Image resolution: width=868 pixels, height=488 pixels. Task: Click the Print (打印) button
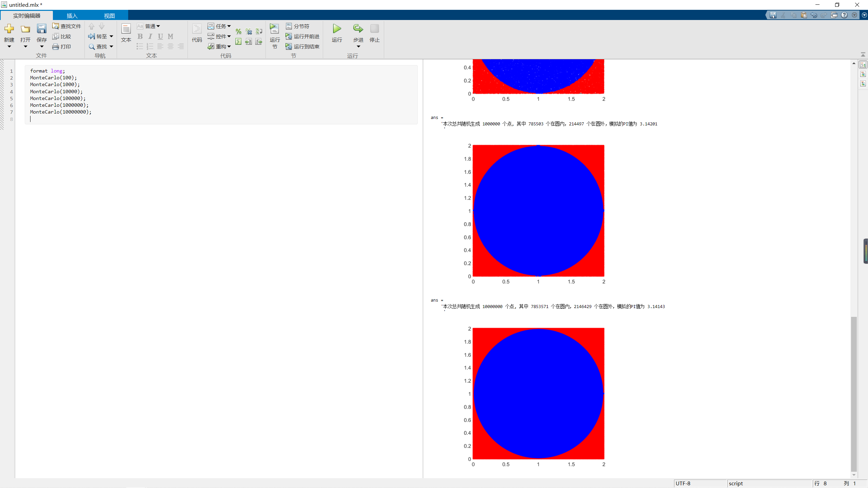point(62,46)
